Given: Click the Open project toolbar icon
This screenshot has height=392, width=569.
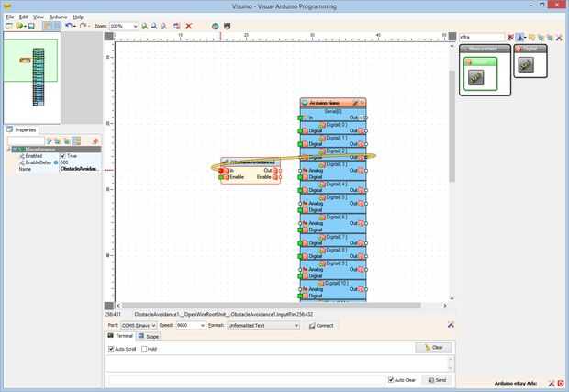Looking at the screenshot, I should pyautogui.click(x=19, y=26).
